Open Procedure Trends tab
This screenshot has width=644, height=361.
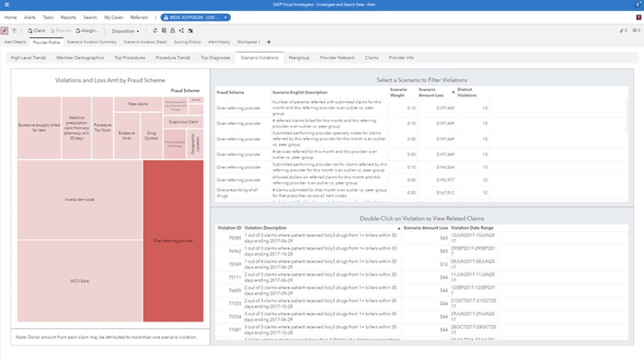coord(173,58)
